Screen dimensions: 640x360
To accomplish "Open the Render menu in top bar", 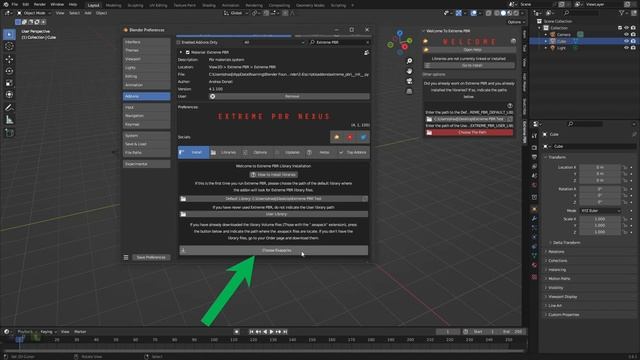I will coord(40,4).
